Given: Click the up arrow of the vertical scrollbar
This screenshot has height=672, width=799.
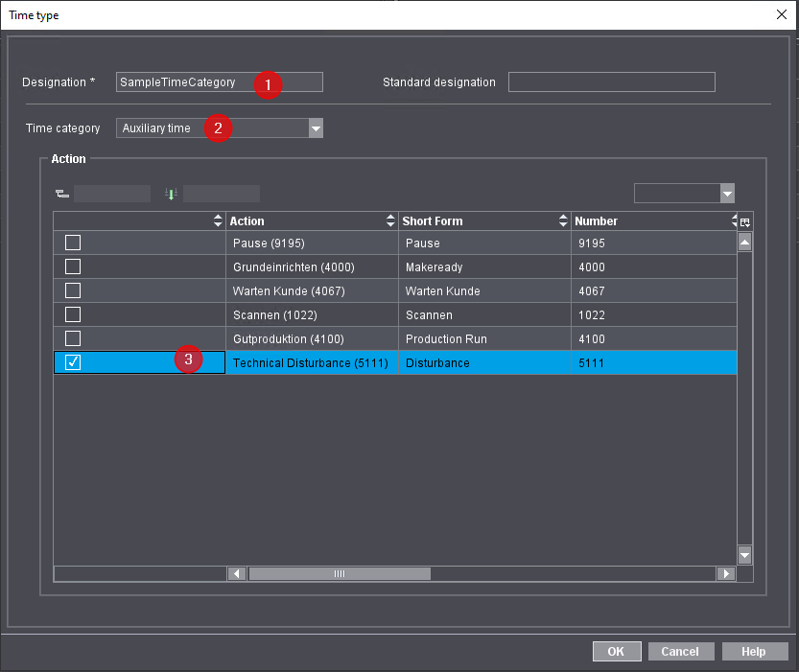Looking at the screenshot, I should [744, 241].
